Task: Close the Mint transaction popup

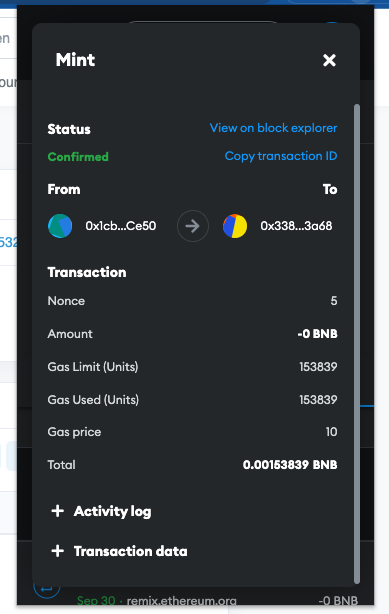Action: (329, 60)
